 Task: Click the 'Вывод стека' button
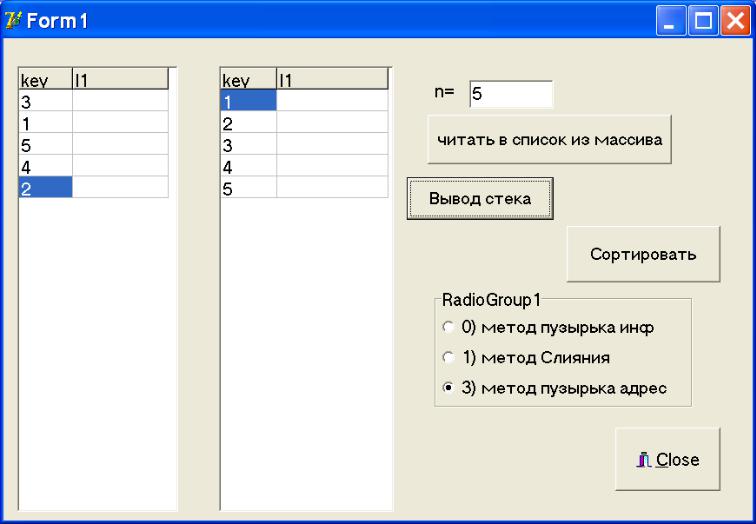tap(480, 198)
